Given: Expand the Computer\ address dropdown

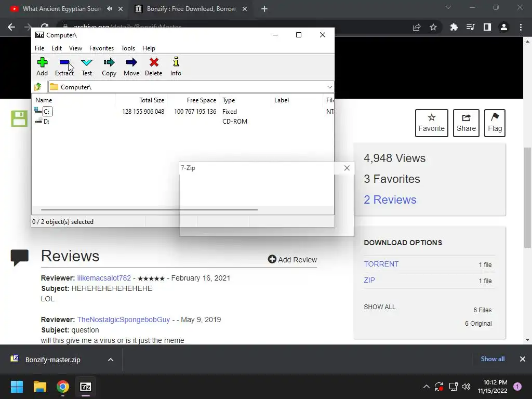Looking at the screenshot, I should (329, 87).
